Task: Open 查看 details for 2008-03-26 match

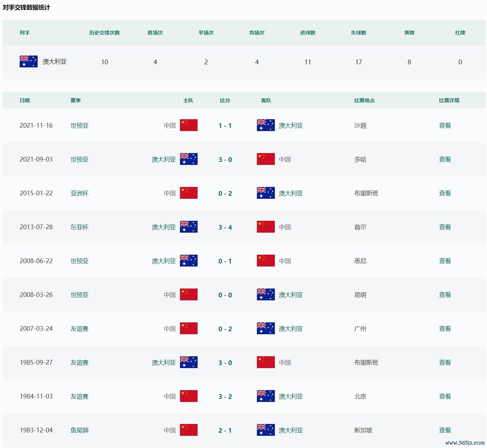Action: click(445, 295)
